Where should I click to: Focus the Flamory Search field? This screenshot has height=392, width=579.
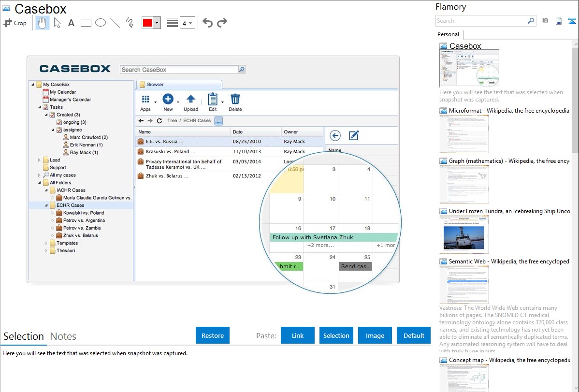pyautogui.click(x=481, y=21)
